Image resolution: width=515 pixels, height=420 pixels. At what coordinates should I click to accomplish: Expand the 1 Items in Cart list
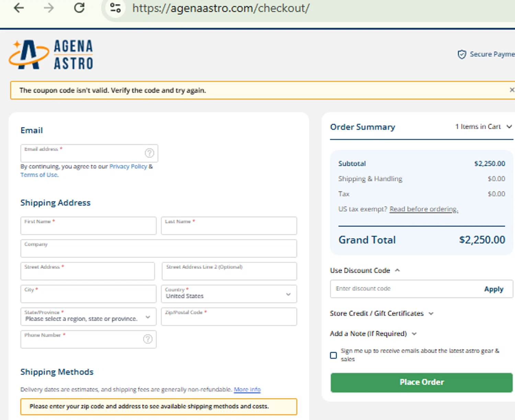[484, 126]
